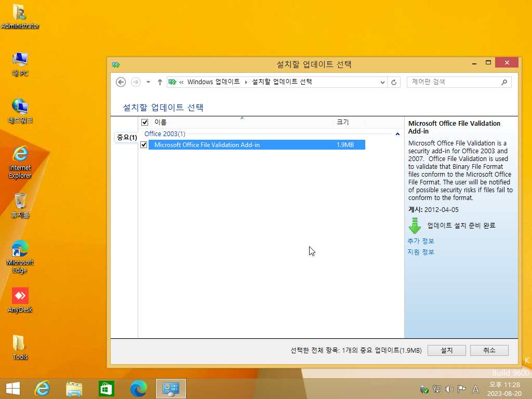This screenshot has height=399, width=532.
Task: Select the Microsoft Edge desktop shortcut
Action: (20, 257)
